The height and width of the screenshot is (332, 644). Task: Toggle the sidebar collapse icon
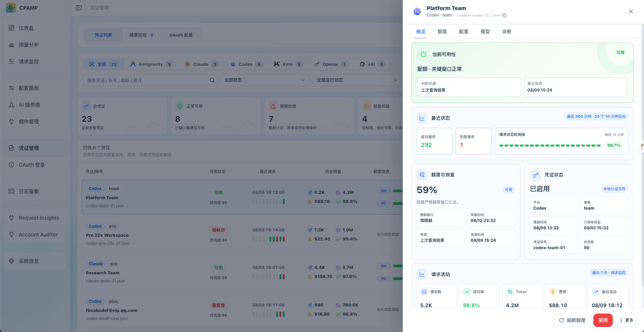click(x=79, y=8)
